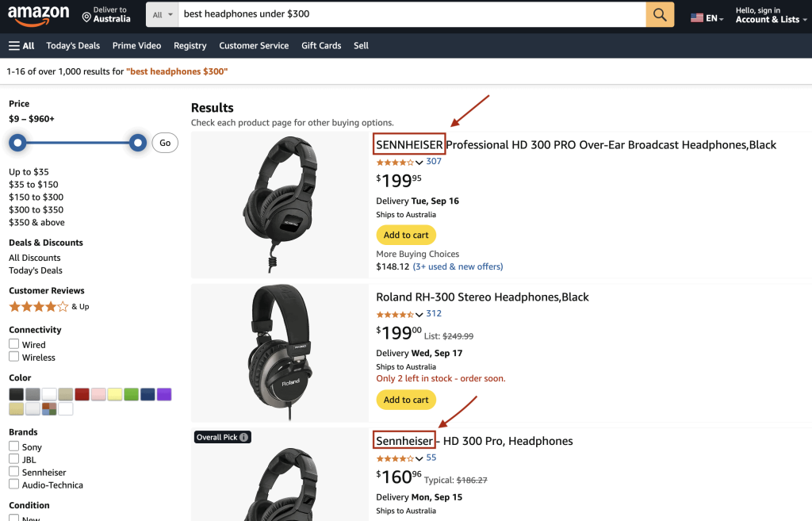Click the search magnifying glass icon

coord(661,14)
